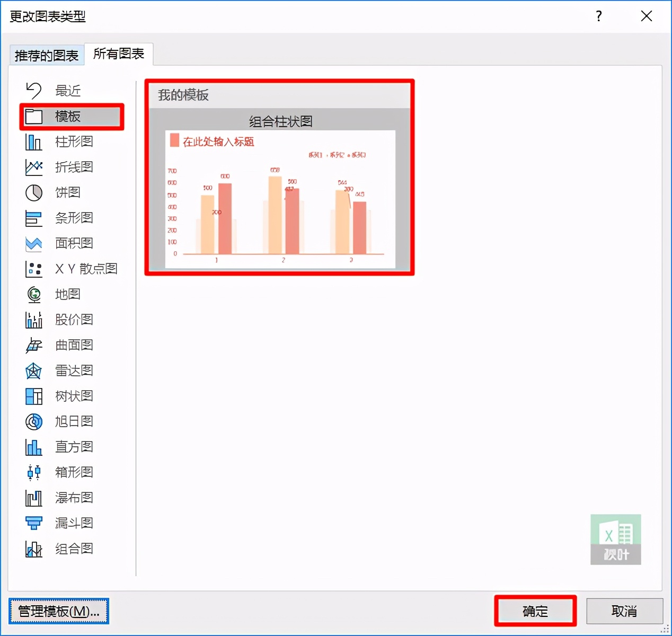672x636 pixels.
Task: Choose the 股价图 stock chart
Action: click(x=74, y=320)
